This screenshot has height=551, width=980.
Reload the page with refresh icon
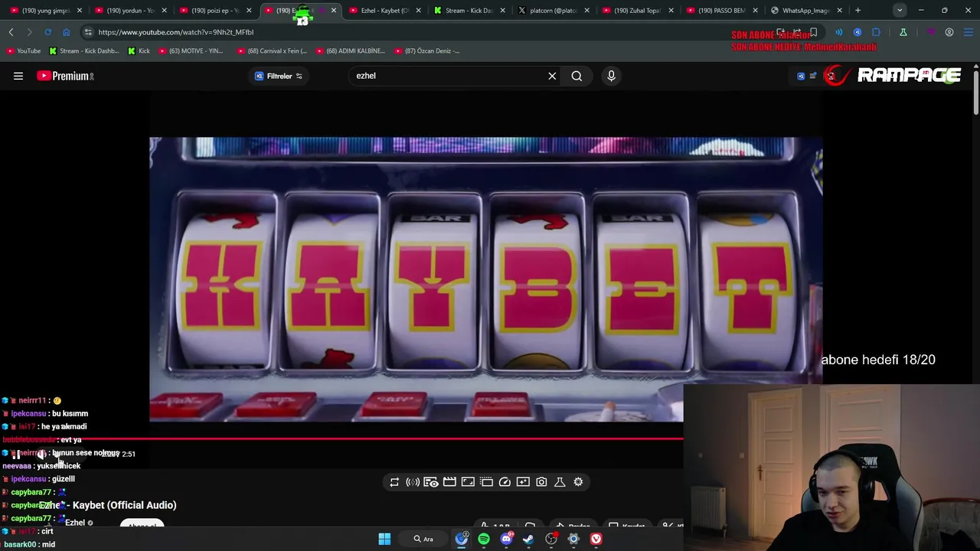(x=47, y=32)
